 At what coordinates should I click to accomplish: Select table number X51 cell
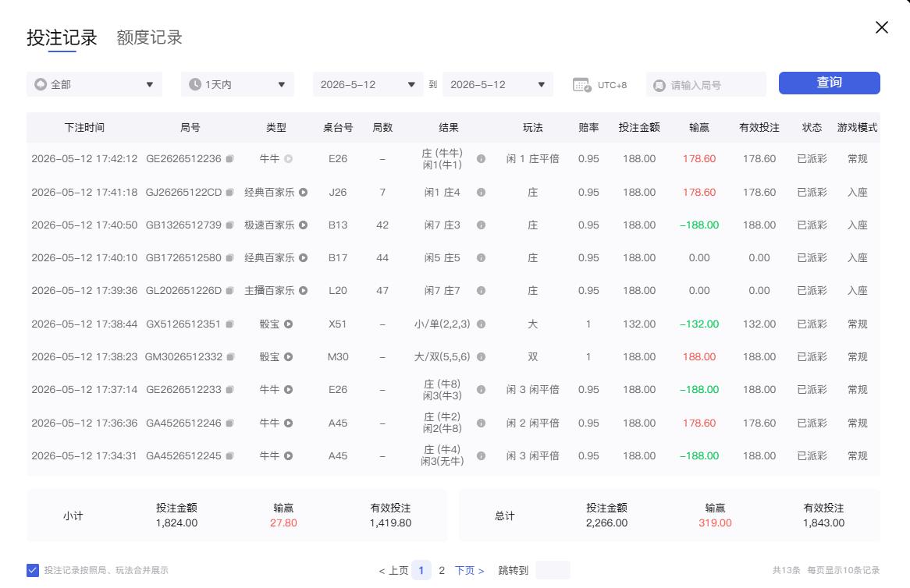point(338,324)
